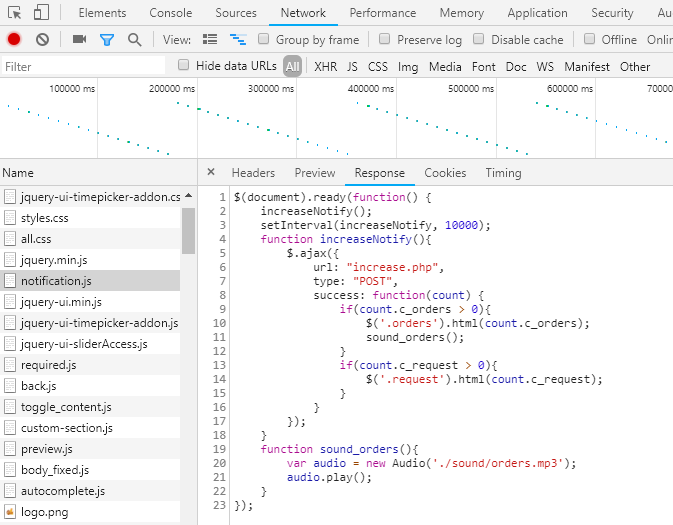Check Hide data URLs checkbox
Image resolution: width=673 pixels, height=525 pixels.
point(183,65)
